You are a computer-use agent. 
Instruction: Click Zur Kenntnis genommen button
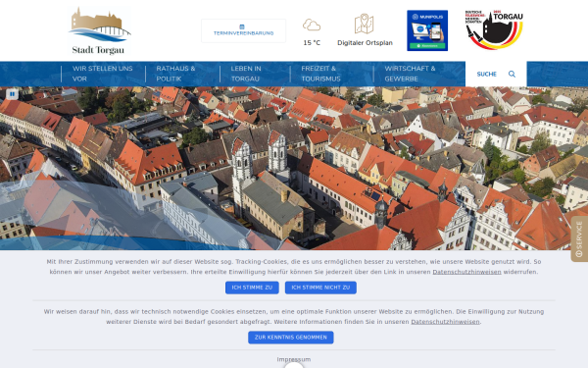291,338
